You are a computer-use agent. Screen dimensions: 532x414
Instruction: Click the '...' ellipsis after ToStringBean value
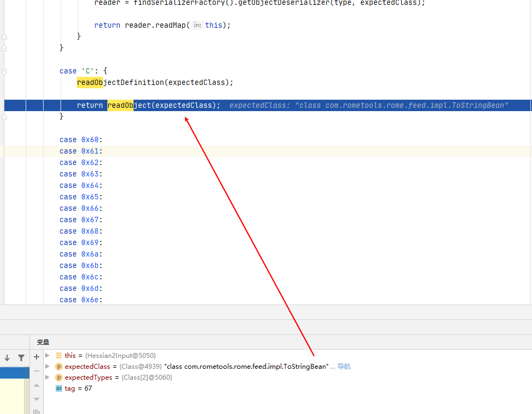(332, 367)
